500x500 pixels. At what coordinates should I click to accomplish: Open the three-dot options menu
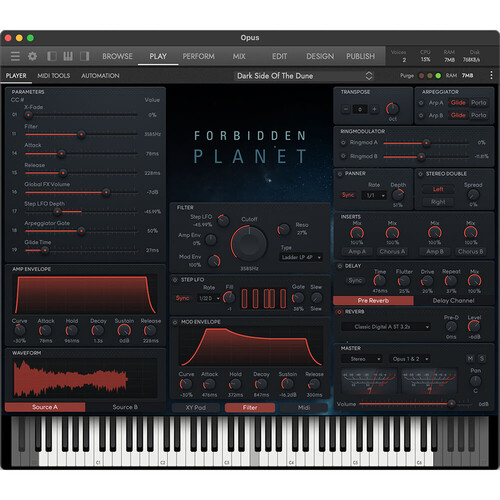coord(491,75)
